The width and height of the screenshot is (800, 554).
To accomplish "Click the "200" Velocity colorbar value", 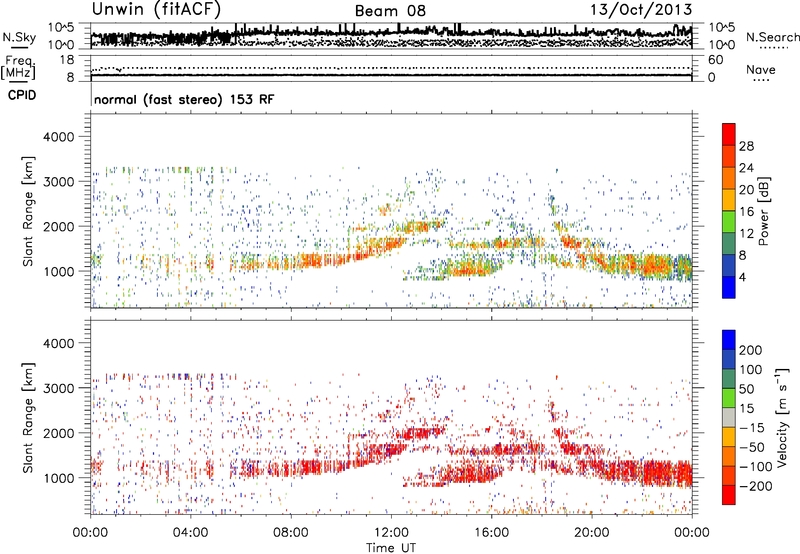I will (751, 350).
